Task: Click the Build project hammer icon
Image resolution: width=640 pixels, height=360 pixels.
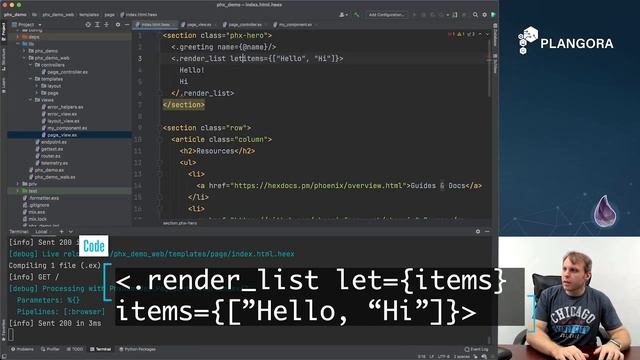Action: tap(357, 15)
